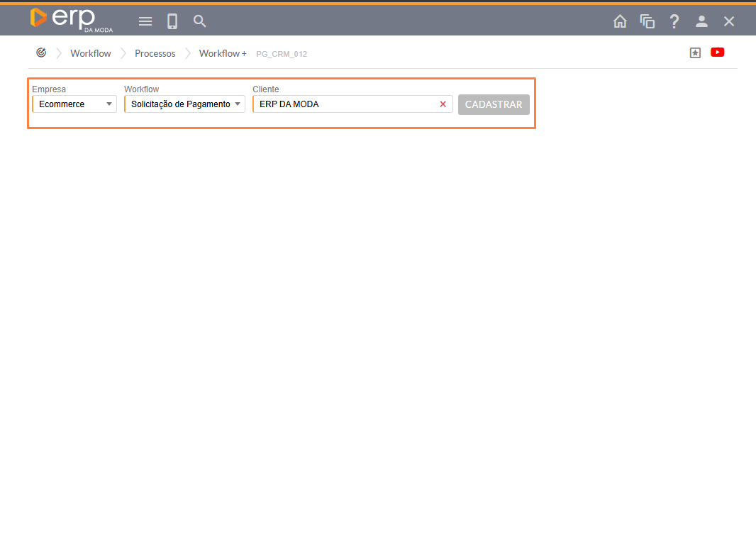Open the Workflow dropdown list

[184, 104]
